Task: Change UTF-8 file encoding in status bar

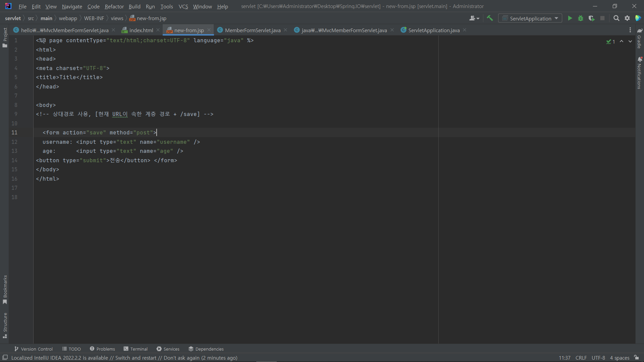Action: tap(598, 358)
